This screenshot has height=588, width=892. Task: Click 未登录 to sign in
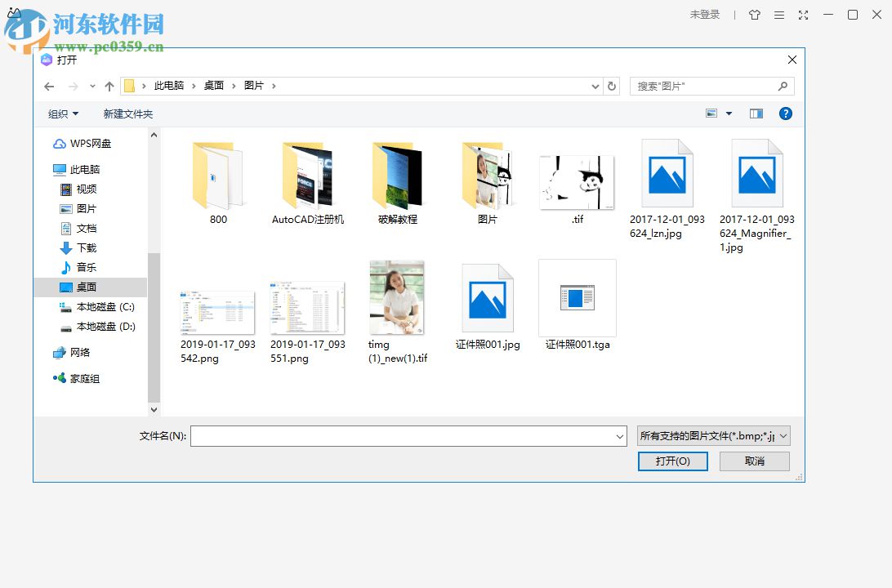coord(705,14)
